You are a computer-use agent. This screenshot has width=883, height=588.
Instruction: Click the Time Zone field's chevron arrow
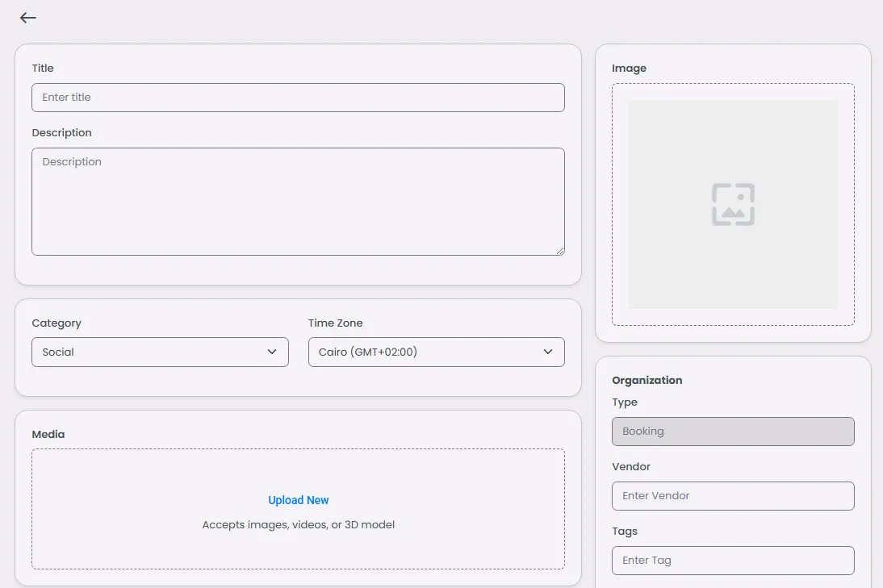(548, 352)
